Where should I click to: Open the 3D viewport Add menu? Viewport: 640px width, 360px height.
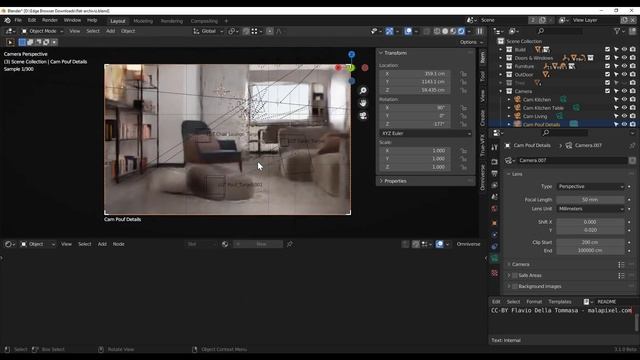tap(110, 31)
